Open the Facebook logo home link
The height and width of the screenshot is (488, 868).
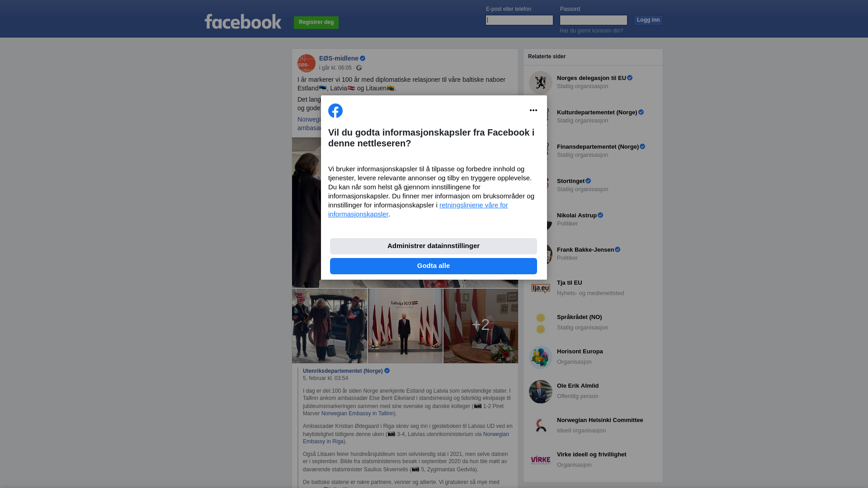pyautogui.click(x=243, y=21)
